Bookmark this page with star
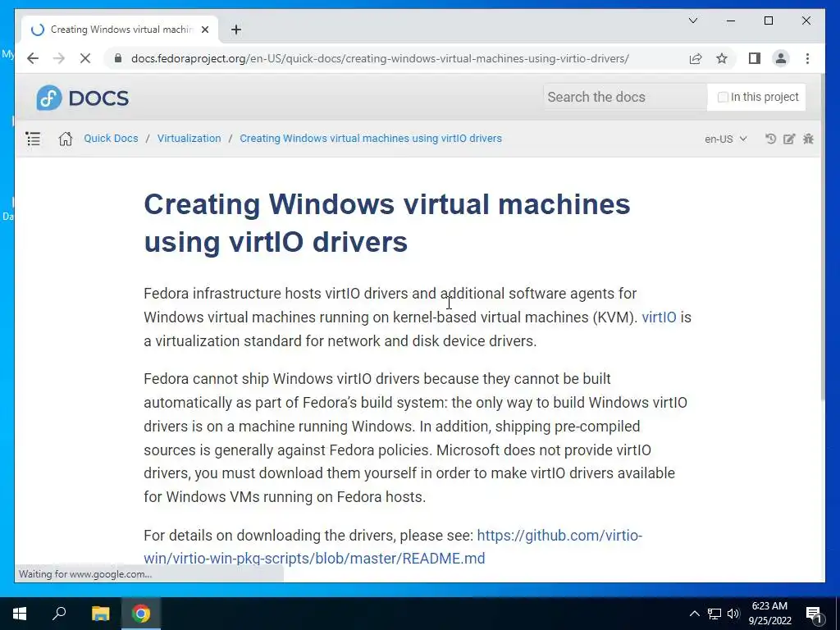 [722, 58]
